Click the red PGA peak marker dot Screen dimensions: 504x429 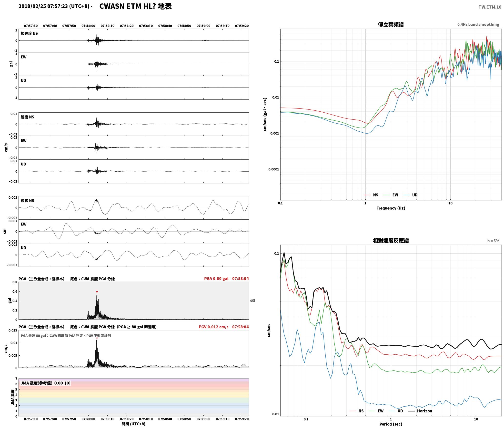tap(97, 292)
